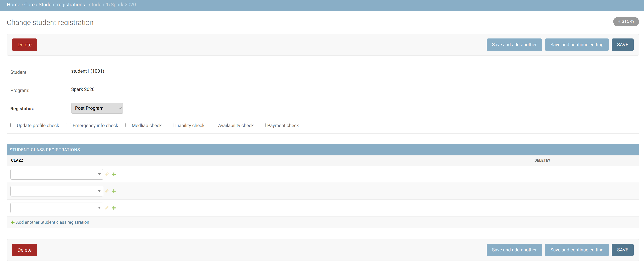Click the green plus icon in first Clazz row
The height and width of the screenshot is (272, 644).
114,174
